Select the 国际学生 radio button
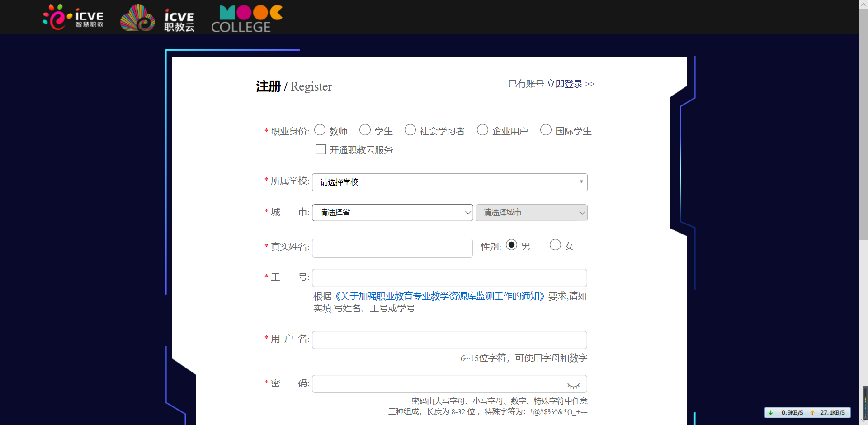The width and height of the screenshot is (868, 425). coord(546,130)
